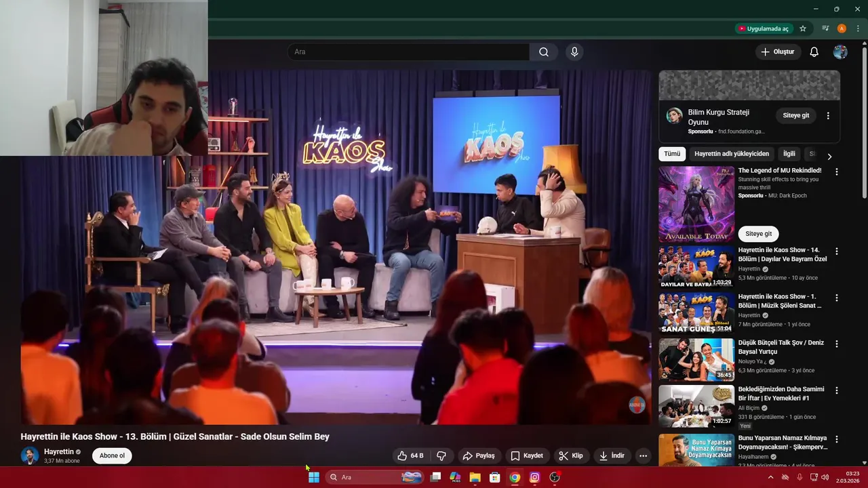Image resolution: width=868 pixels, height=488 pixels.
Task: Open options for Düşük Bütçeli Talk Şov
Action: (837, 344)
